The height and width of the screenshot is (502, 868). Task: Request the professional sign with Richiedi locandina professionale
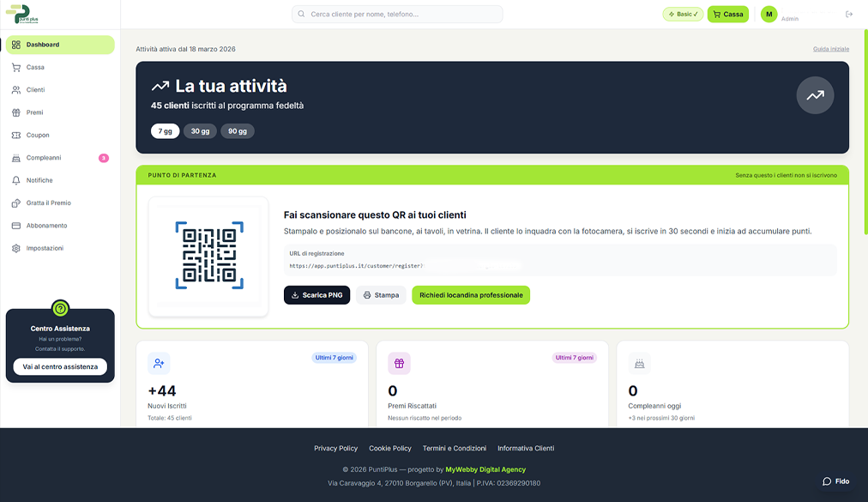(x=470, y=294)
